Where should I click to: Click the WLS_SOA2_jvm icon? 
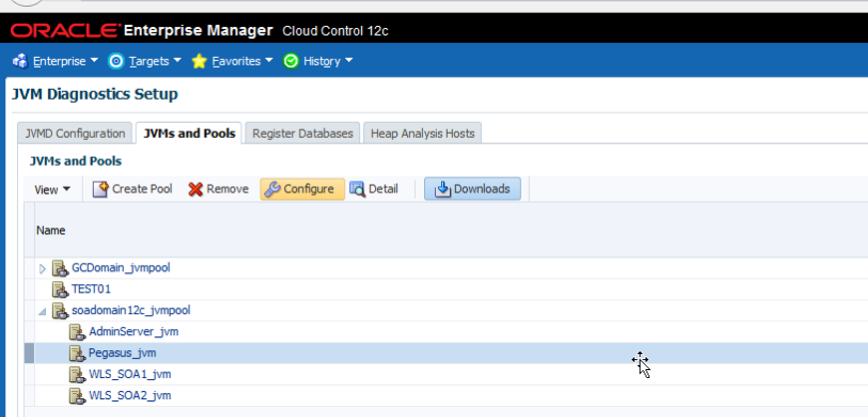pos(77,396)
